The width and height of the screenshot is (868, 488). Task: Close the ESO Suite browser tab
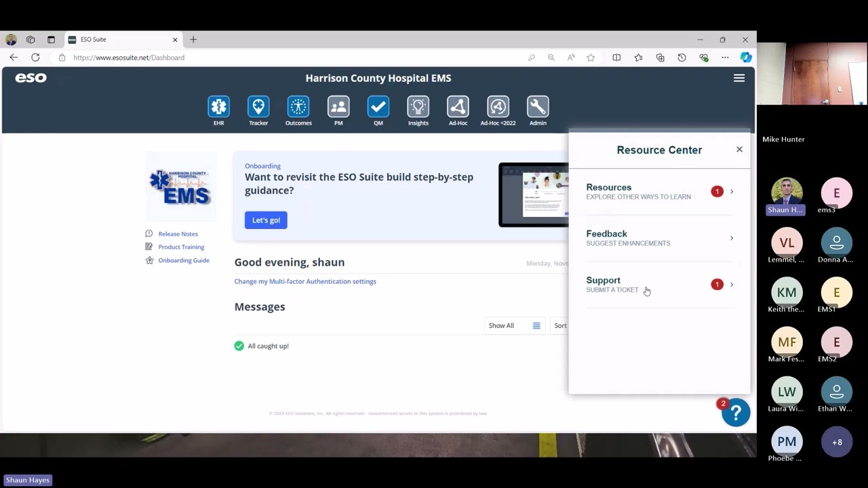(175, 39)
